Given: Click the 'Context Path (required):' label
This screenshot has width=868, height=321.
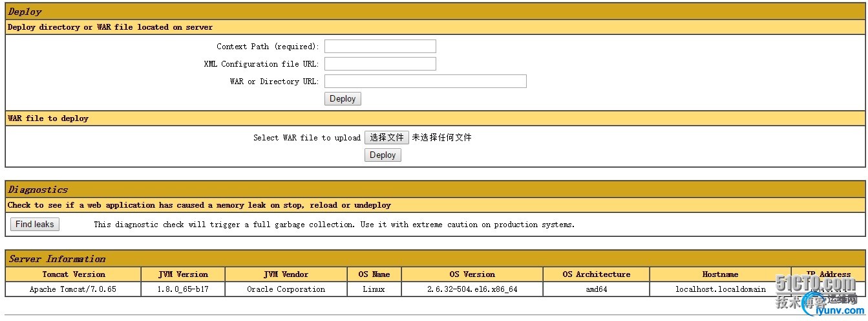Looking at the screenshot, I should (268, 47).
